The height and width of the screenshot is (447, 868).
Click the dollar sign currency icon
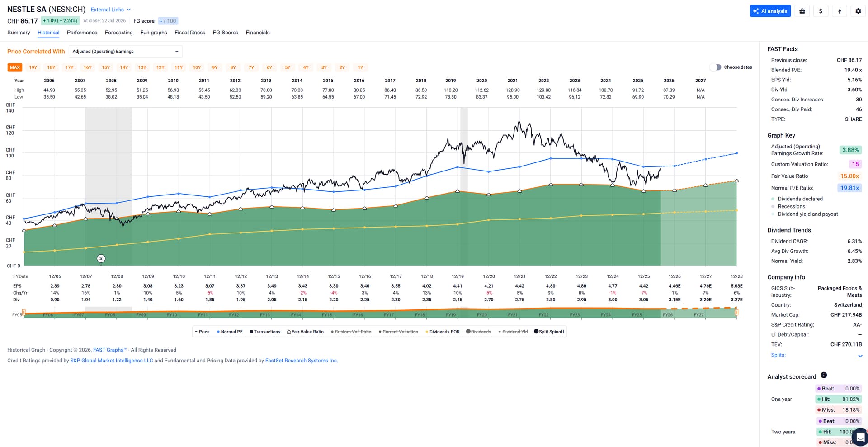click(821, 11)
